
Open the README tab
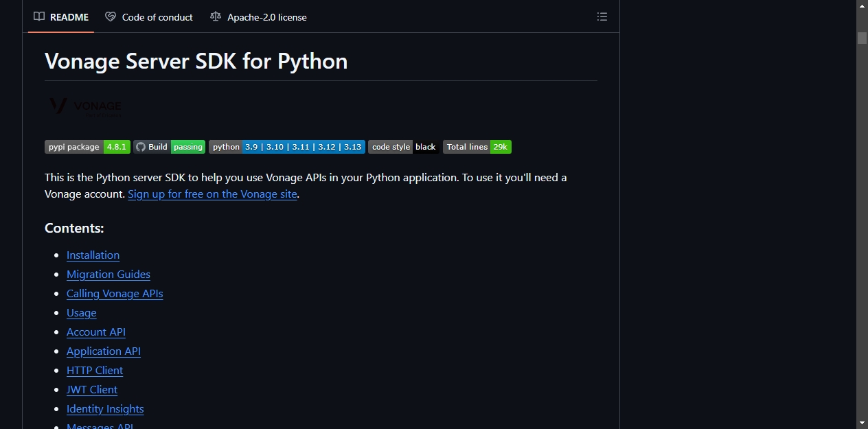coord(61,17)
